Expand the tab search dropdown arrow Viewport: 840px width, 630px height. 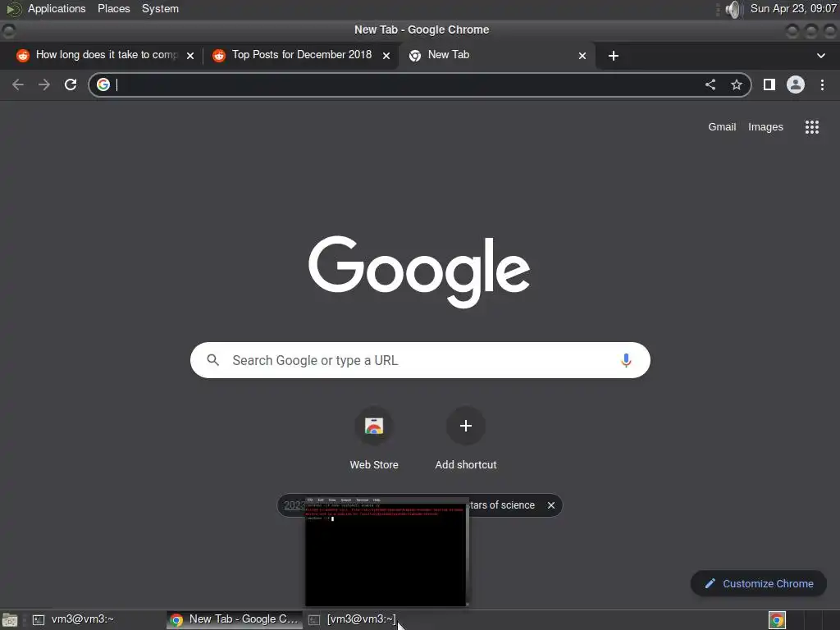pos(820,56)
